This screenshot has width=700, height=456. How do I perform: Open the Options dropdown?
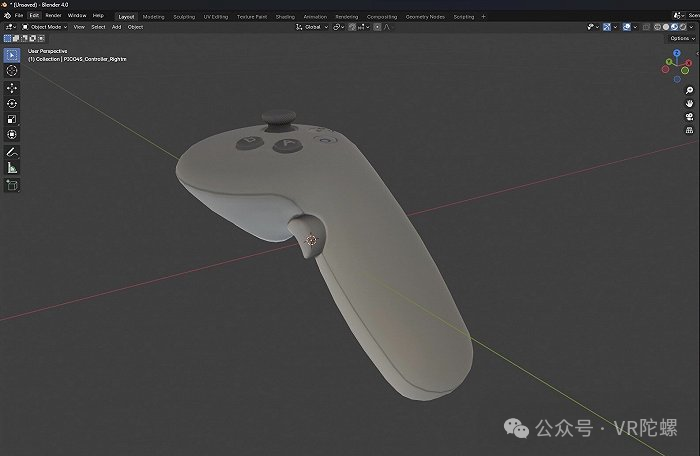pyautogui.click(x=683, y=38)
